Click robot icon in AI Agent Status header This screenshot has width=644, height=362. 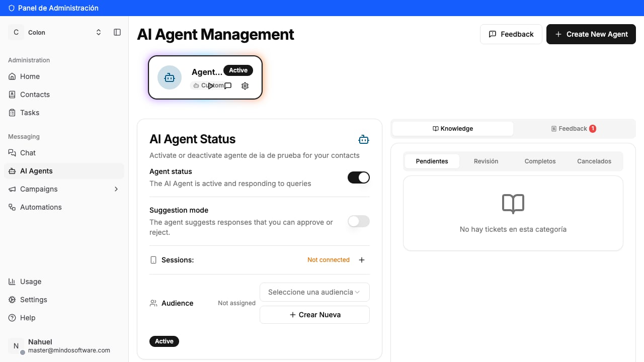point(364,139)
